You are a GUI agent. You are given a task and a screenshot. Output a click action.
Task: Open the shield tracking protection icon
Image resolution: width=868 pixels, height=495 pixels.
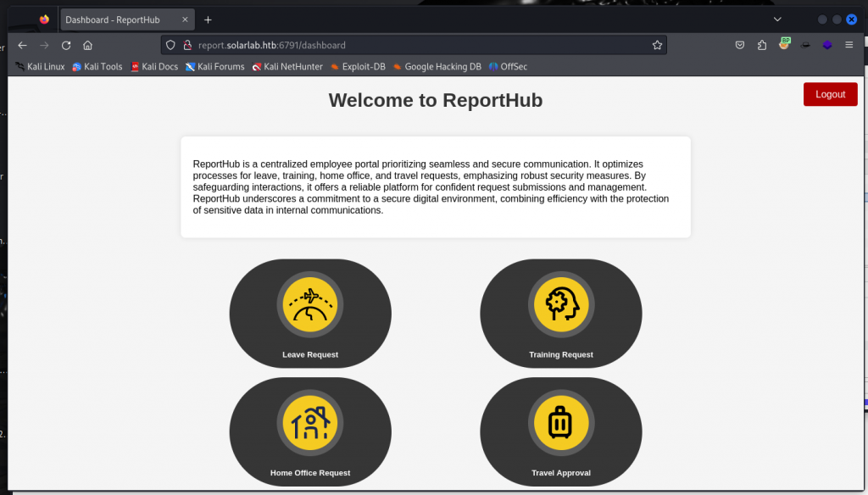pyautogui.click(x=170, y=46)
